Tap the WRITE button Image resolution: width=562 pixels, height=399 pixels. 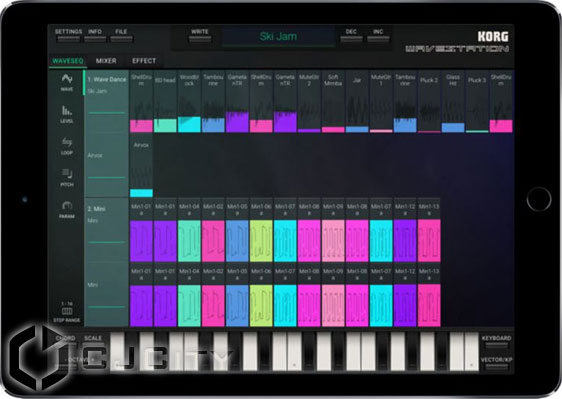[x=200, y=35]
